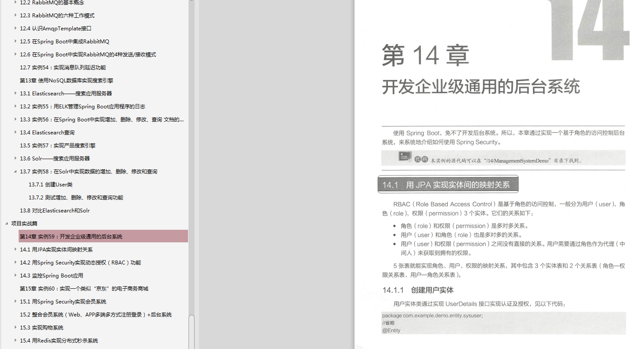Collapse the 13.7 实例58 Solr bookmark arrow
Image resolution: width=644 pixels, height=349 pixels.
coord(16,172)
